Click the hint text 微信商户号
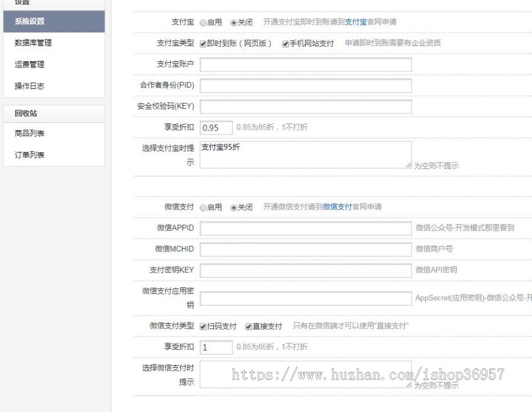Viewport: 532px width, 412px height. tap(434, 249)
